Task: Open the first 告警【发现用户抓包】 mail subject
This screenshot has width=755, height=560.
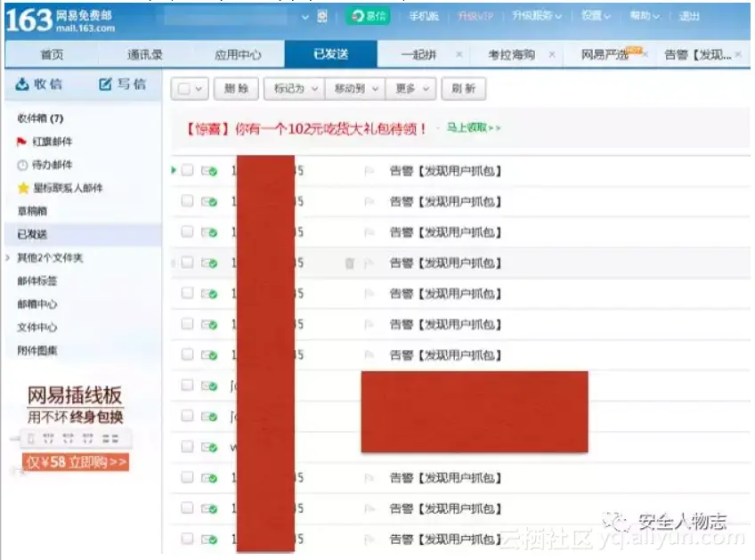Action: pos(445,171)
